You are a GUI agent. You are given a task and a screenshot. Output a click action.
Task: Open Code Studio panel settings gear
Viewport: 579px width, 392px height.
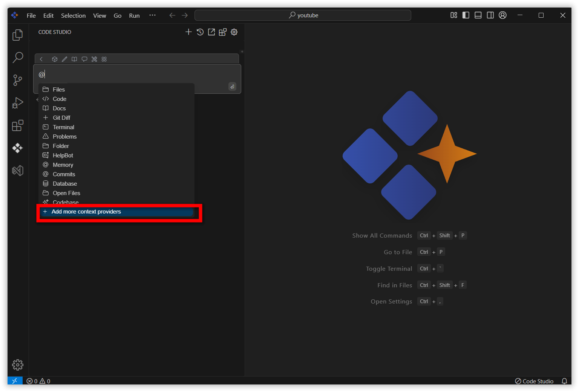(234, 32)
